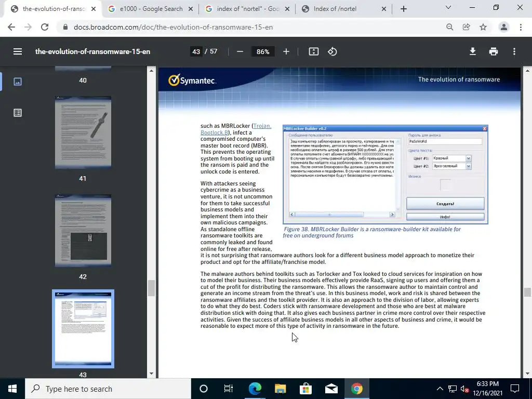Open Mail app from taskbar
This screenshot has width=532, height=399.
[x=331, y=389]
